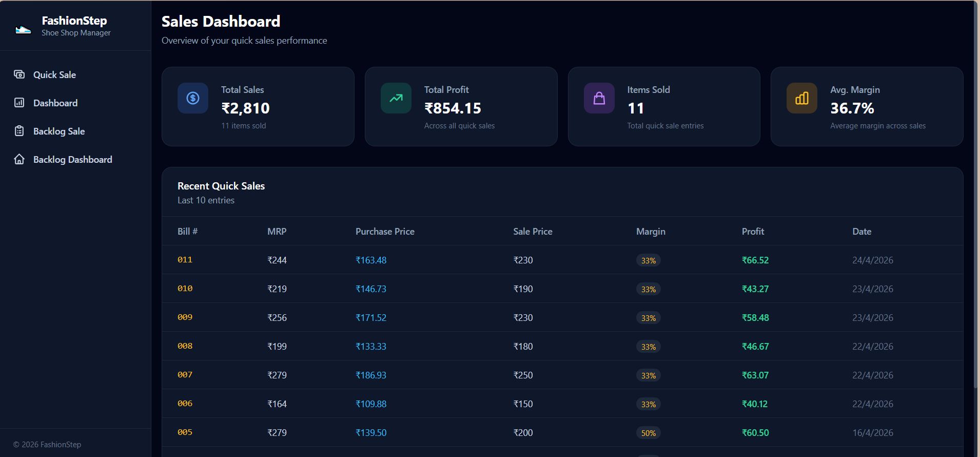The image size is (980, 457).
Task: Click the 36.7% Avg. Margin value
Action: [x=852, y=108]
